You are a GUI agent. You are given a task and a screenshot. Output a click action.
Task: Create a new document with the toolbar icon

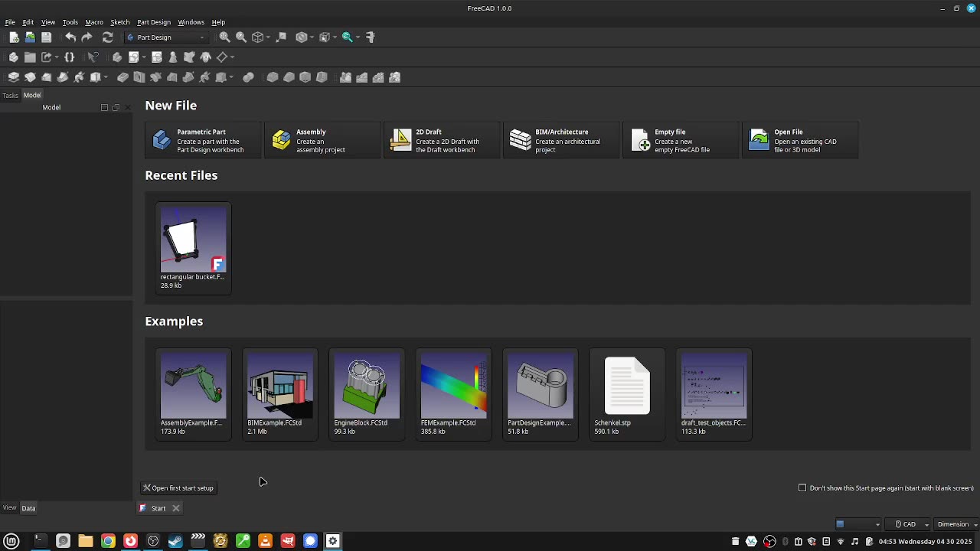[14, 37]
